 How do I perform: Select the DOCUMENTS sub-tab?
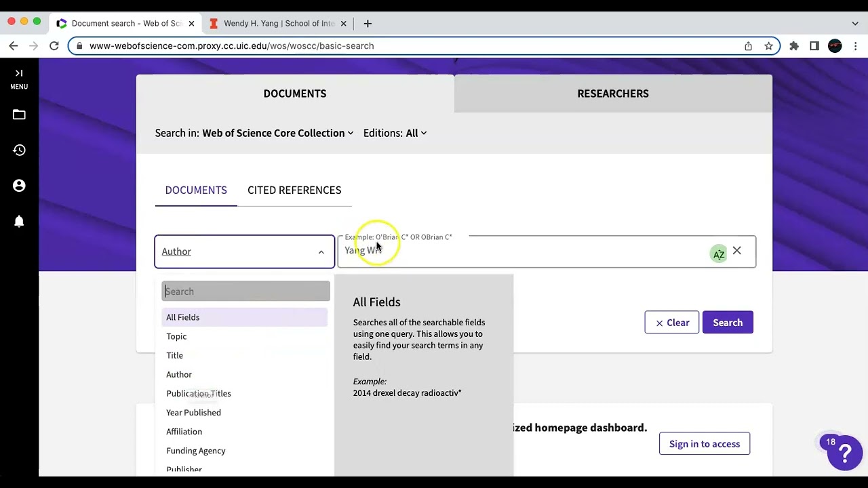196,190
